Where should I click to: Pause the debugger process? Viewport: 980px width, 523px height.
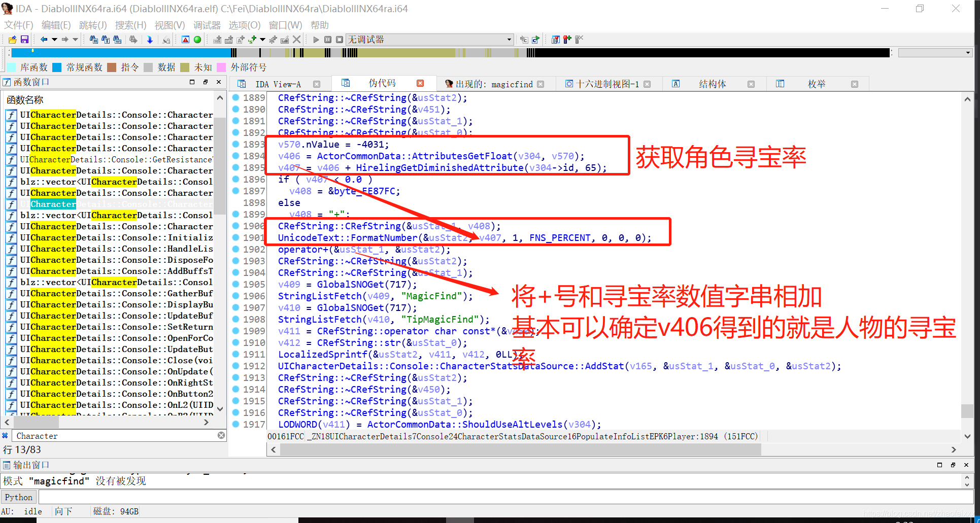(328, 40)
